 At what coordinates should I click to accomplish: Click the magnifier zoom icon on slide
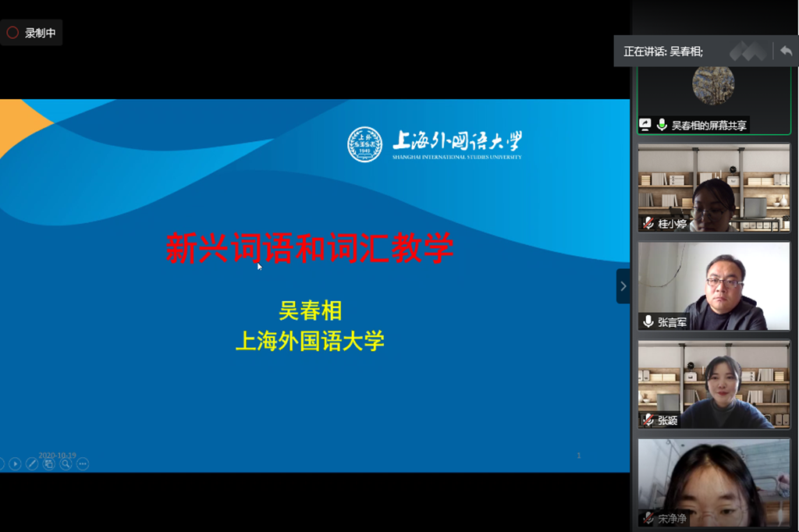click(66, 464)
